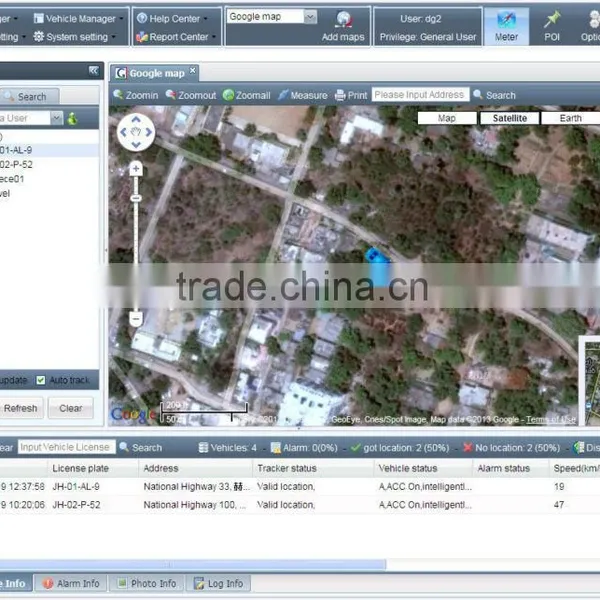This screenshot has height=600, width=600.
Task: Open the Log Info tab
Action: coord(218,583)
